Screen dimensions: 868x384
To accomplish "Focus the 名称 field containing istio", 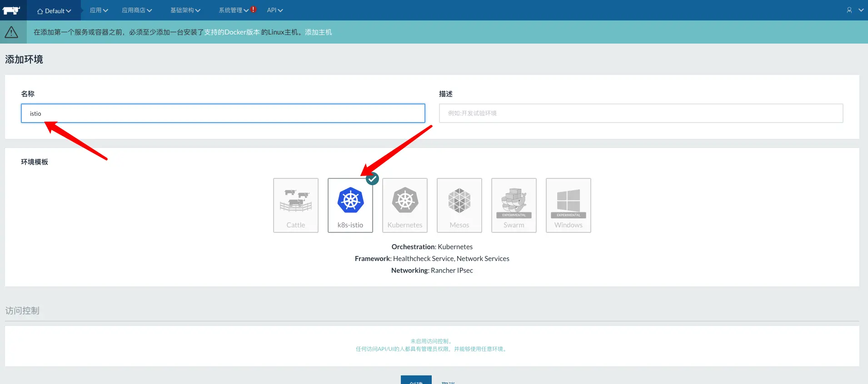I will [223, 113].
